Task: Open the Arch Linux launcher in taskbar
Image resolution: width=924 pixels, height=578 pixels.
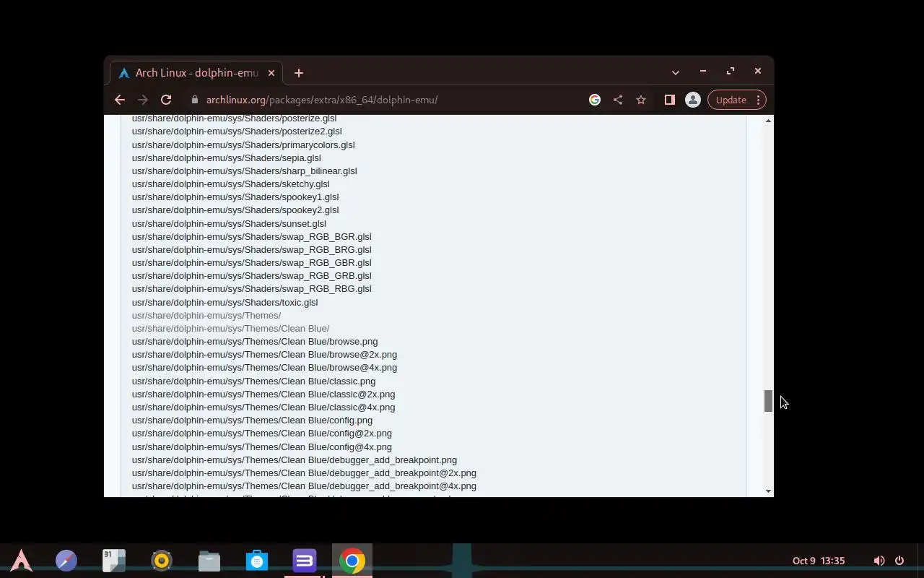Action: tap(21, 561)
